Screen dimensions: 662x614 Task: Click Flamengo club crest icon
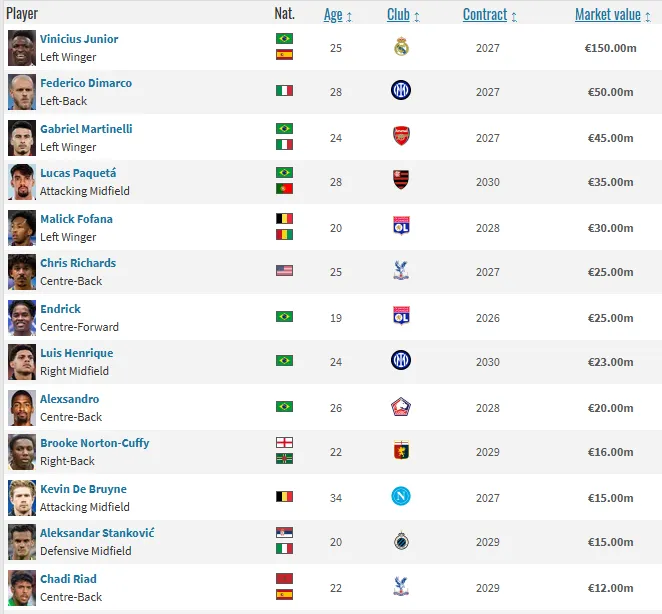[401, 181]
